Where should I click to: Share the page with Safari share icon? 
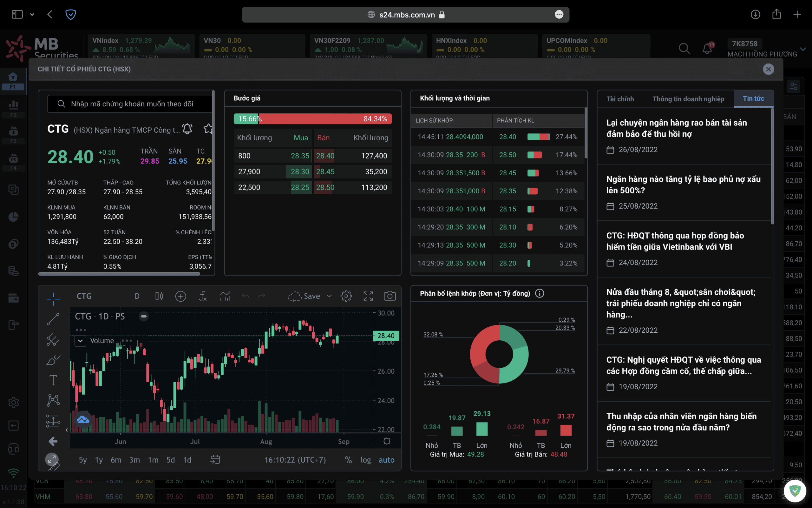776,14
